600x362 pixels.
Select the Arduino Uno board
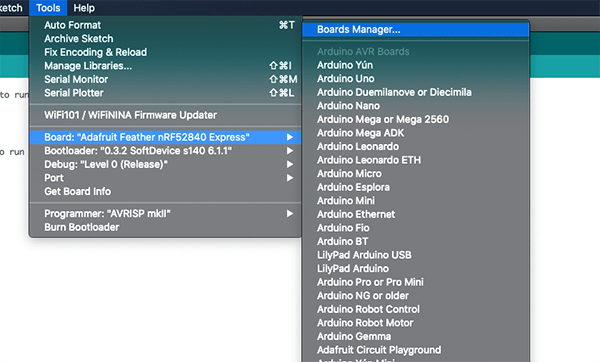[416, 79]
